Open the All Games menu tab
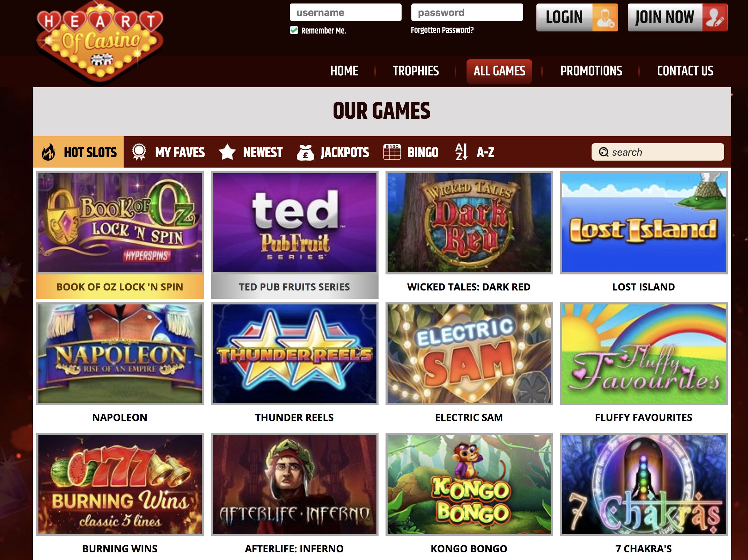Viewport: 748px width, 560px height. [499, 71]
